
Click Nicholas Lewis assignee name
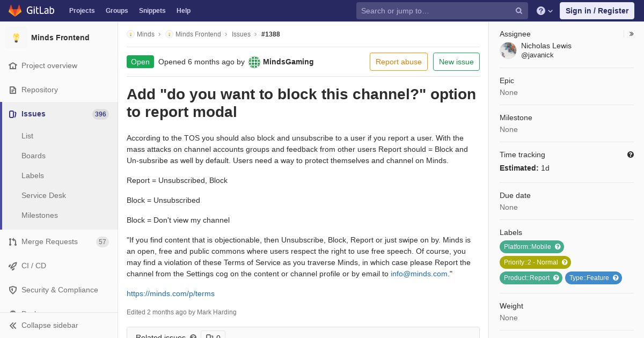(546, 46)
